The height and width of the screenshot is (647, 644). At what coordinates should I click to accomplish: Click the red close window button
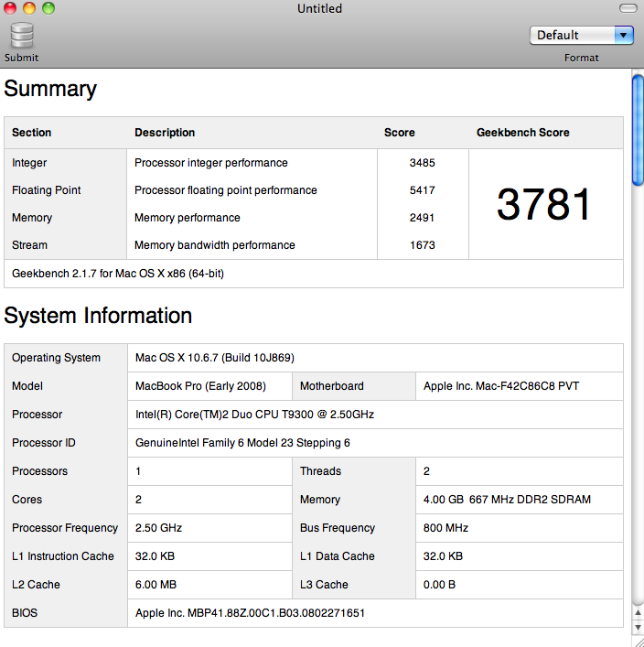(x=10, y=8)
